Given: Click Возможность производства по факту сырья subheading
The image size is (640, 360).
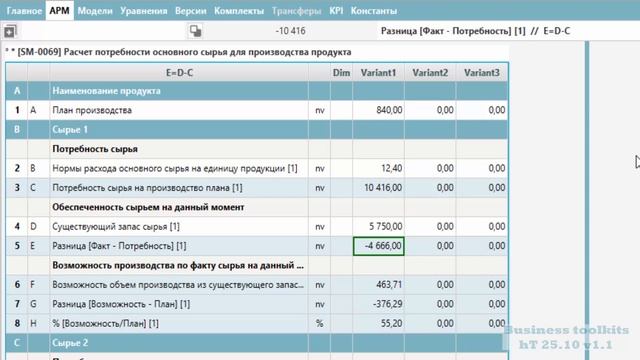Looking at the screenshot, I should [x=178, y=265].
